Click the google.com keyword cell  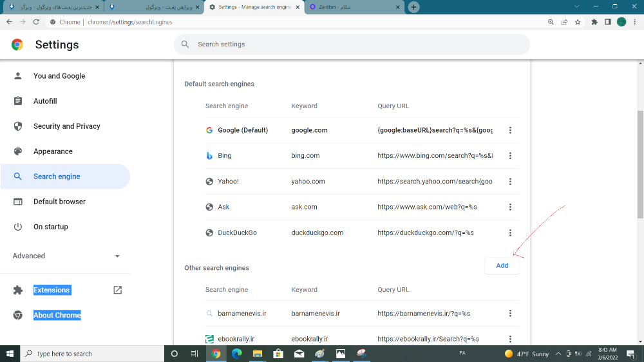point(309,130)
